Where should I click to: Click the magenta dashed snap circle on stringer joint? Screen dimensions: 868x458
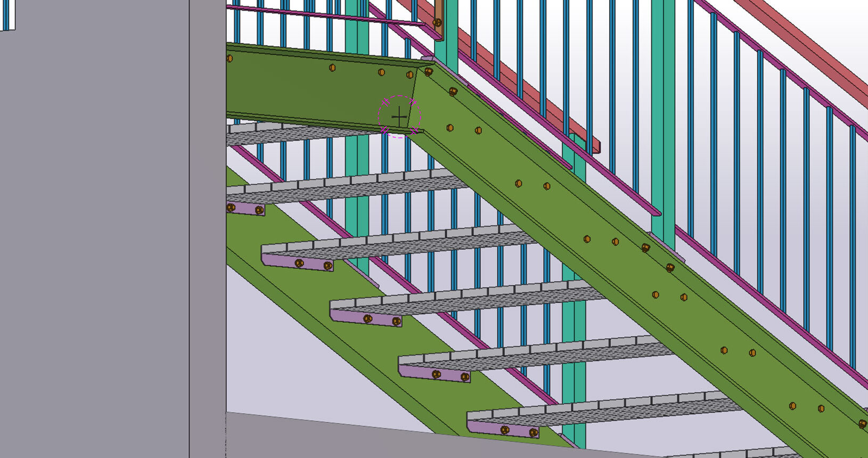click(x=399, y=117)
